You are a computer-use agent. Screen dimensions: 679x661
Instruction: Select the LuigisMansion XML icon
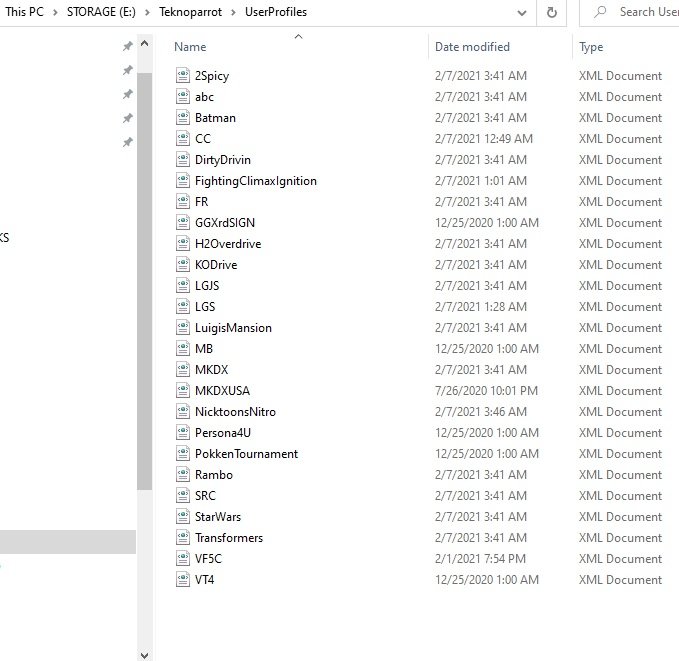183,328
